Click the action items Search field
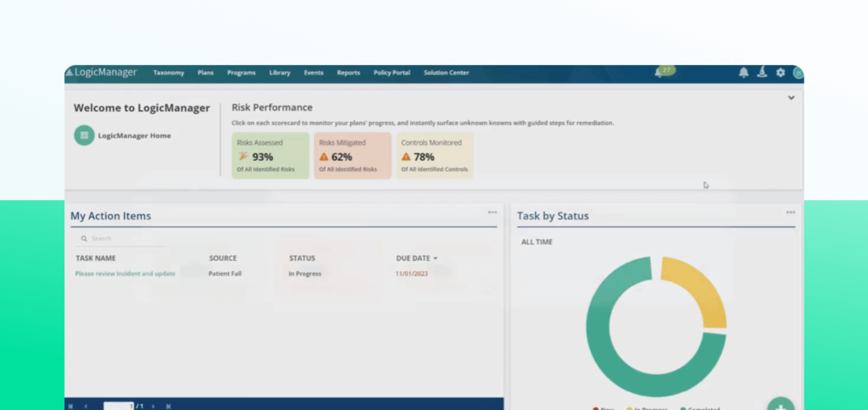This screenshot has height=410, width=868. tap(119, 239)
